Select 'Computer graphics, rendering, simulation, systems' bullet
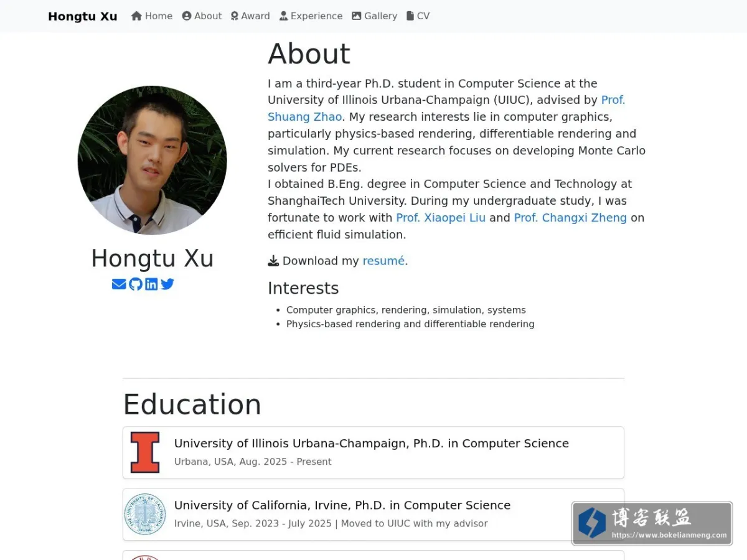 tap(406, 310)
